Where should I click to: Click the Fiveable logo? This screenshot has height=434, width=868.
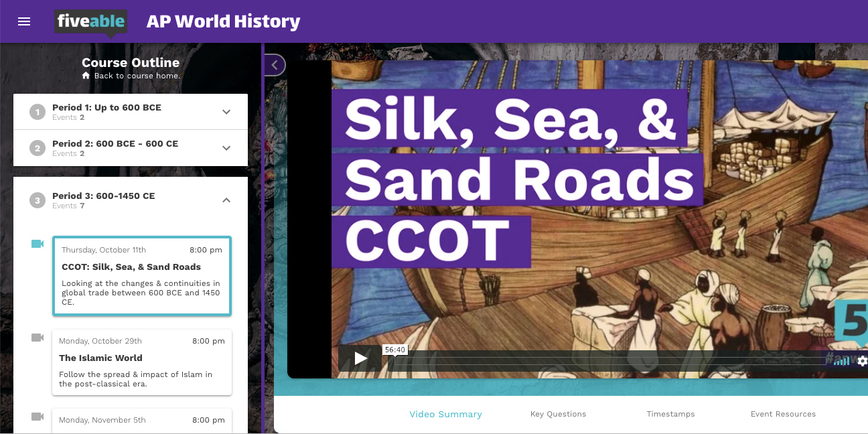tap(91, 22)
